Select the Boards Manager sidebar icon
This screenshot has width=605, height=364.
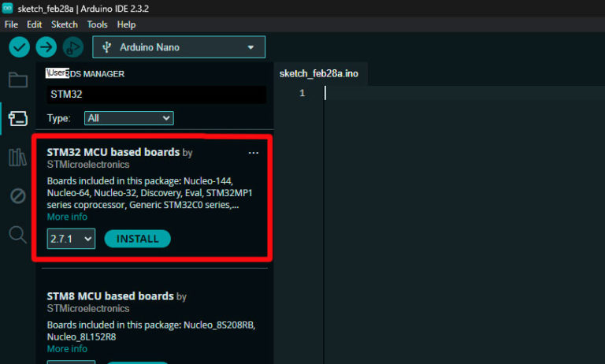(x=17, y=118)
